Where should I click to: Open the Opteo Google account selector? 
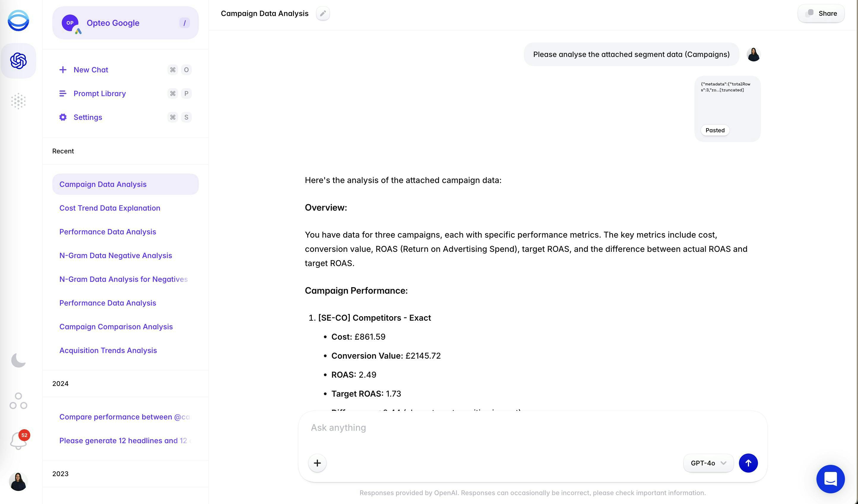tap(125, 23)
